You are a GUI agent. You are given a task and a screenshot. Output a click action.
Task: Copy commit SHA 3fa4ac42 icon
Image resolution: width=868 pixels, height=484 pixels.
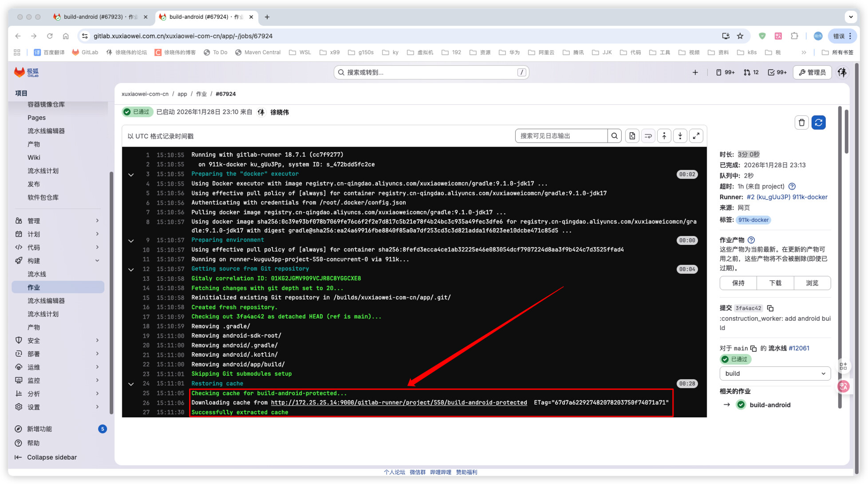point(770,308)
